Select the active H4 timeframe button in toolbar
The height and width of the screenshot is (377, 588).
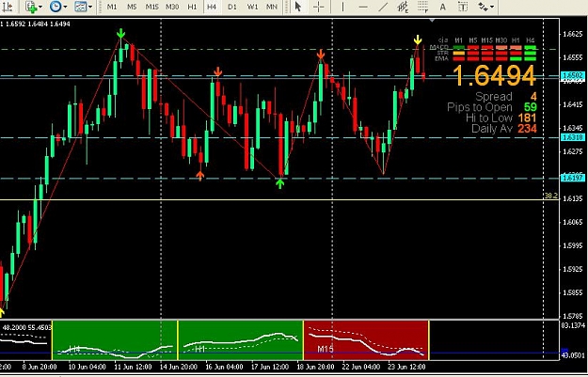212,7
